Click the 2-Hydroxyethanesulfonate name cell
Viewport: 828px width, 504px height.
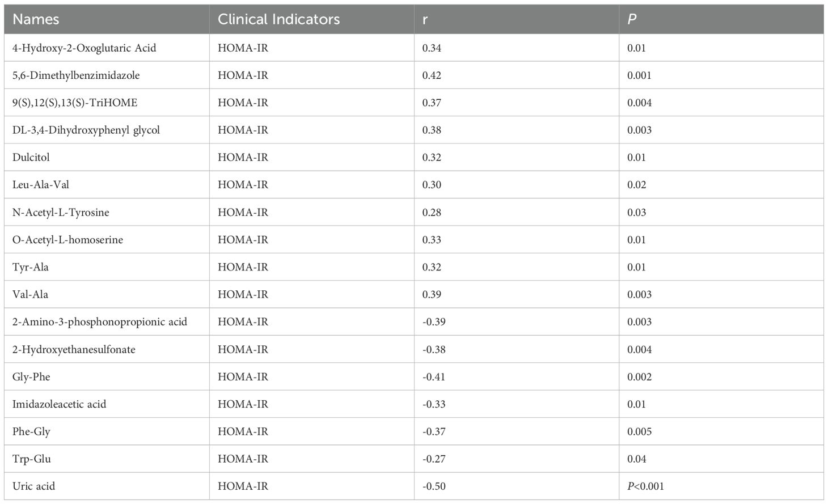click(x=74, y=350)
